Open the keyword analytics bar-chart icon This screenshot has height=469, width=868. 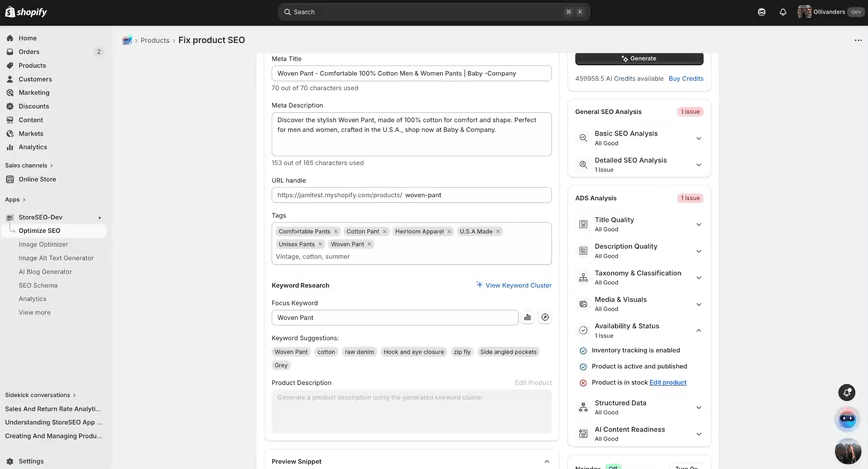click(527, 317)
